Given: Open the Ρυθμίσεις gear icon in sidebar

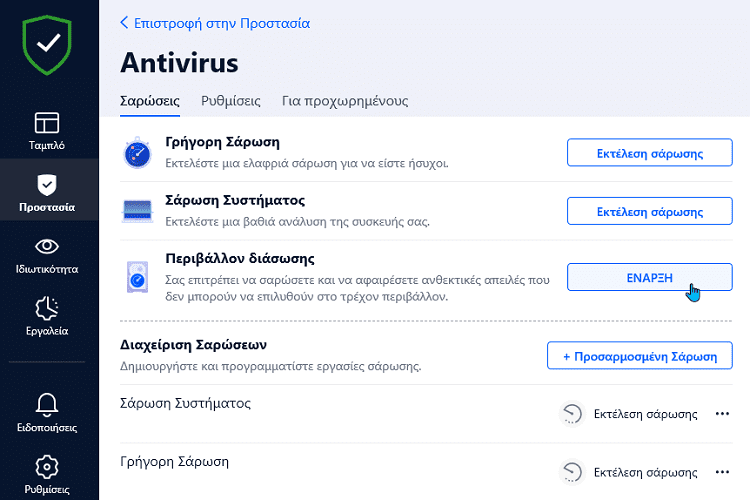Looking at the screenshot, I should point(47,467).
